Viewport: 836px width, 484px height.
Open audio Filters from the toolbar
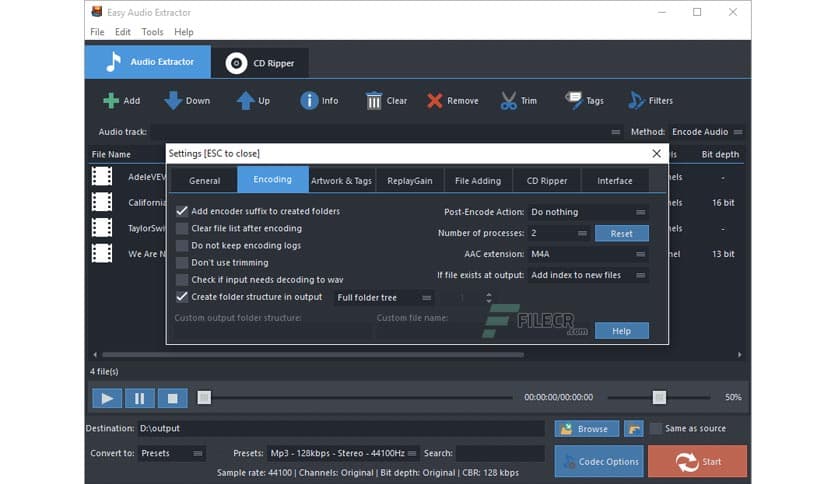pos(636,100)
